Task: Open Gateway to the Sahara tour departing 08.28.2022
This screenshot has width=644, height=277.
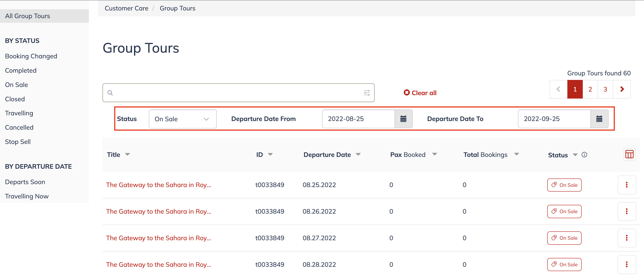Action: pos(159,265)
